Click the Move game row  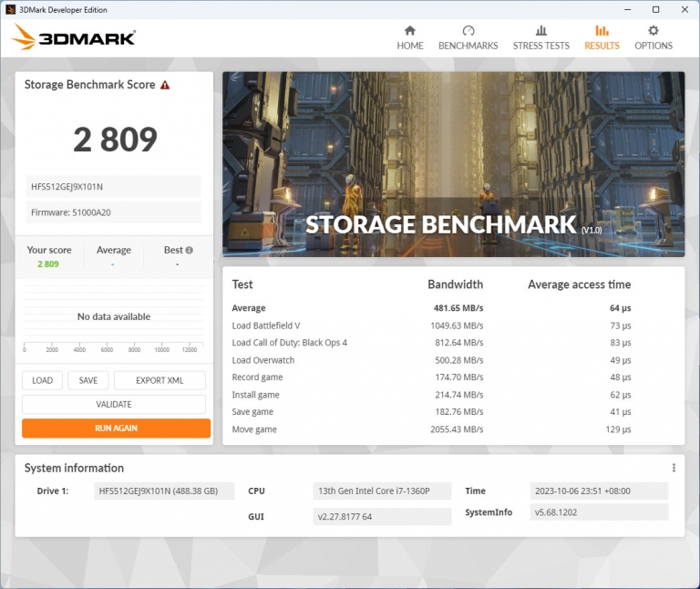431,429
